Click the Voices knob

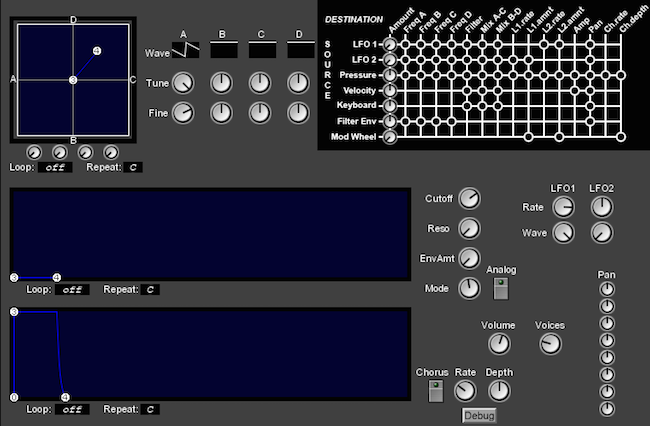[x=550, y=344]
